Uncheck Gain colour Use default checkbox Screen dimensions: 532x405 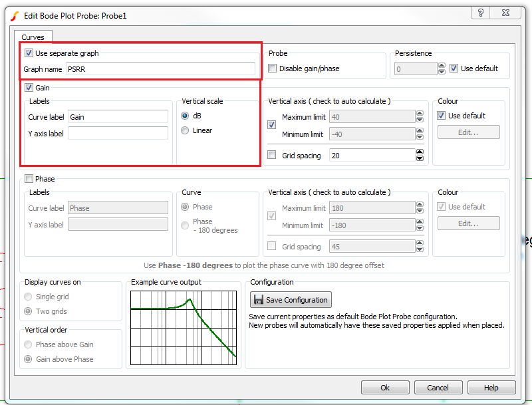[x=442, y=116]
